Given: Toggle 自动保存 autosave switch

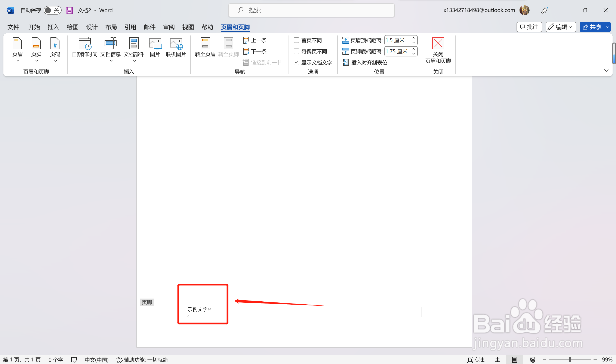Looking at the screenshot, I should click(53, 10).
